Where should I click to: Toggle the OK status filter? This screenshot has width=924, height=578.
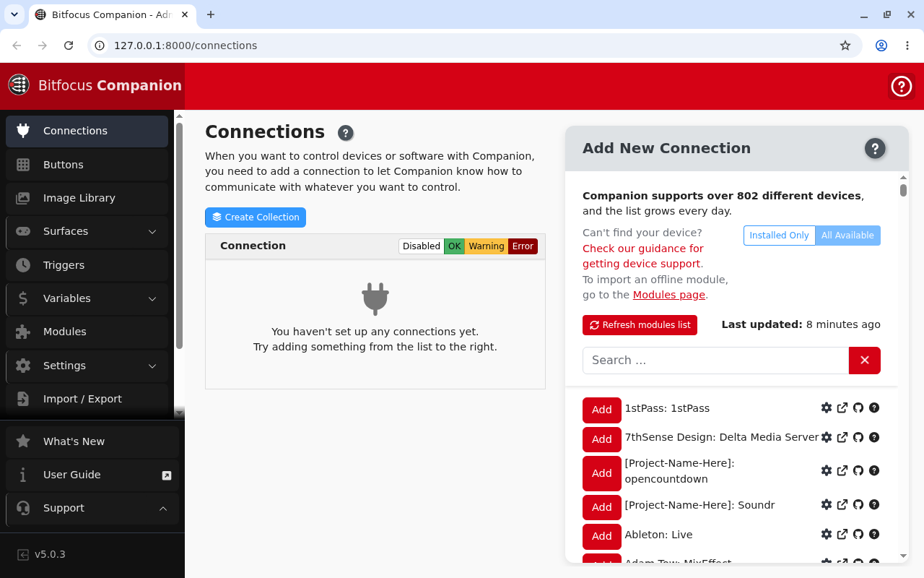(454, 246)
